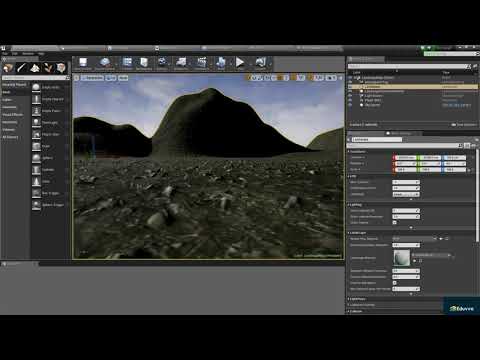Click the Sphere placement icon
Viewport: 480px width, 360px height.
coord(36,158)
